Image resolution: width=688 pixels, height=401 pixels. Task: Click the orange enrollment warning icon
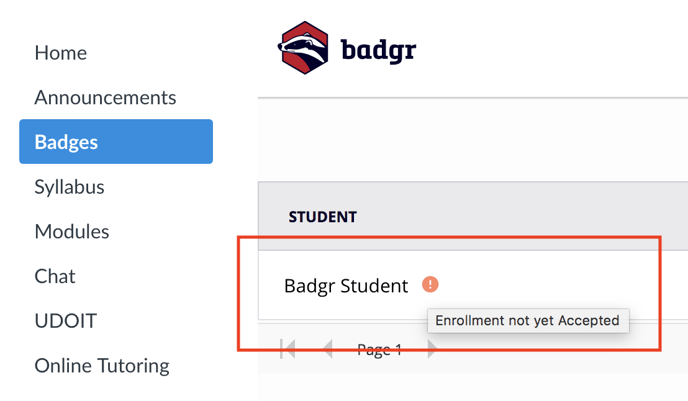(x=430, y=284)
